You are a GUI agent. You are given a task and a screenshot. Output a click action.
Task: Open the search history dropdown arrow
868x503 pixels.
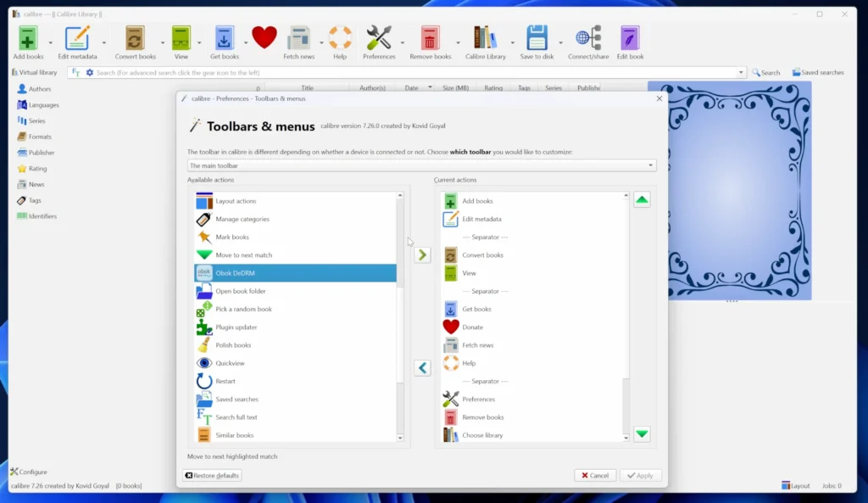(741, 73)
